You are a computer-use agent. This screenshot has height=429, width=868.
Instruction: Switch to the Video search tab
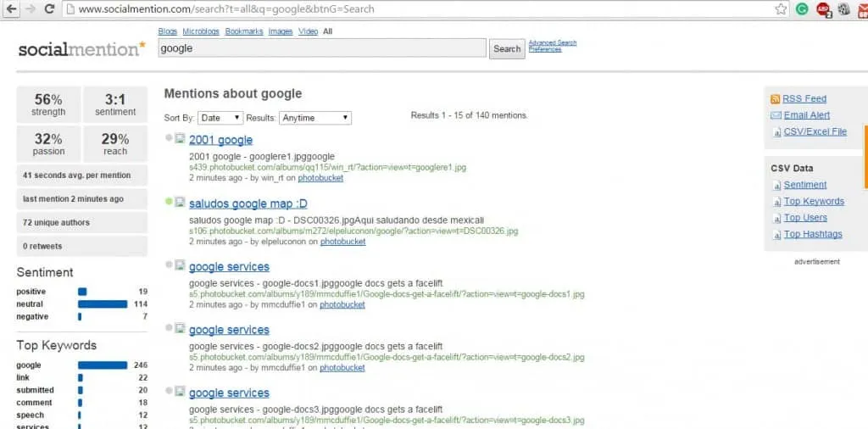tap(309, 31)
